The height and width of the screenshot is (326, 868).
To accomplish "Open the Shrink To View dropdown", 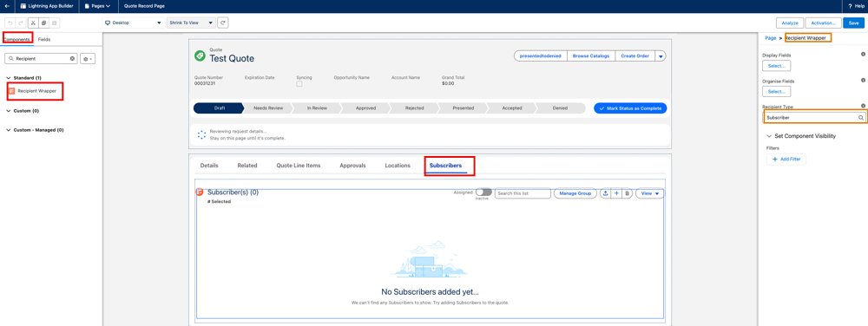I will 192,23.
